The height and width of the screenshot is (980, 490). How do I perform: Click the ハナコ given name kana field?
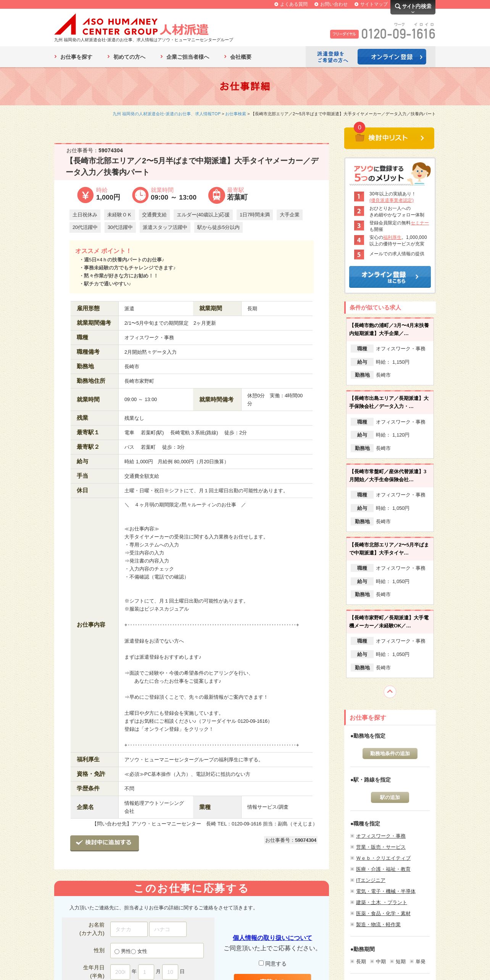point(168,929)
